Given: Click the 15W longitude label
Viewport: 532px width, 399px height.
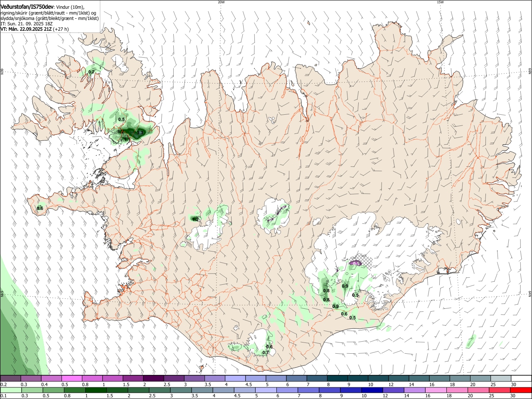Looking at the screenshot, I should (x=440, y=2).
